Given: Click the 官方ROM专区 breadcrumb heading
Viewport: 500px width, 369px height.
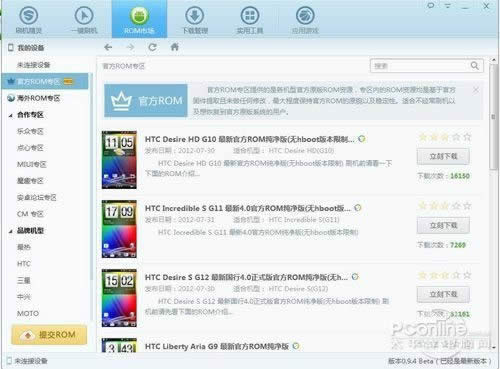Looking at the screenshot, I should pos(123,66).
